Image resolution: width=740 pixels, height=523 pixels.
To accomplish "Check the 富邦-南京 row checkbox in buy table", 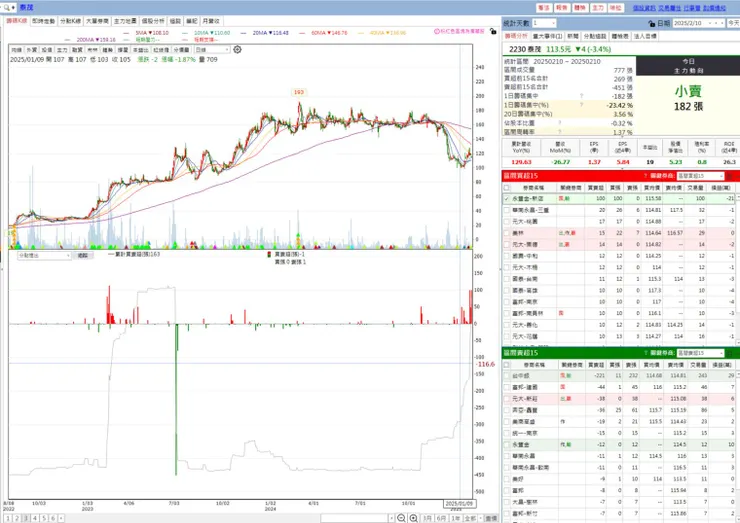I will [x=506, y=302].
